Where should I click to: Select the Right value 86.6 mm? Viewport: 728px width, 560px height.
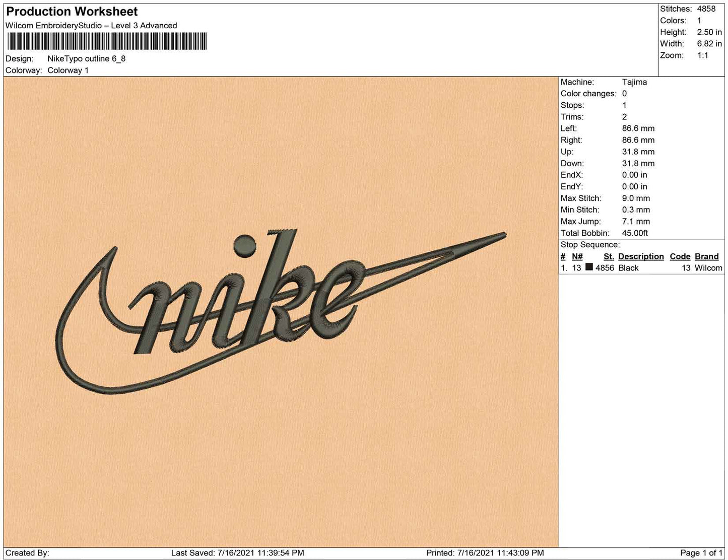638,140
